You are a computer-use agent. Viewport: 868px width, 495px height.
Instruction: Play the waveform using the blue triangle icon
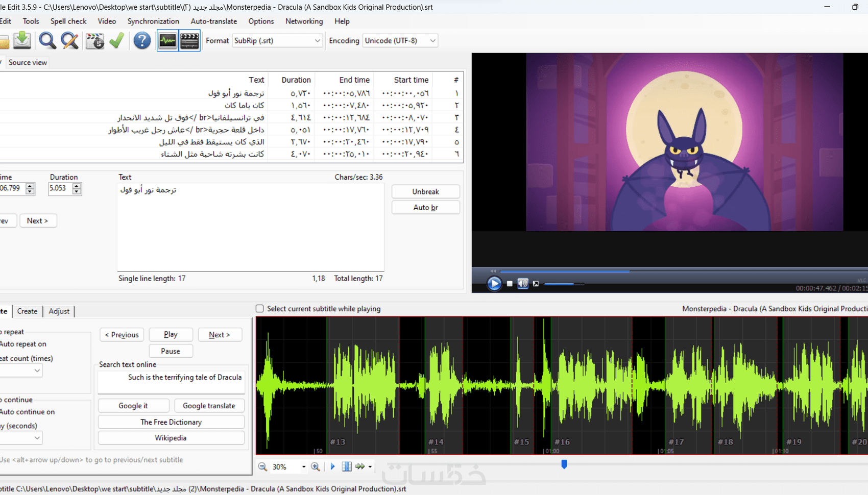333,466
